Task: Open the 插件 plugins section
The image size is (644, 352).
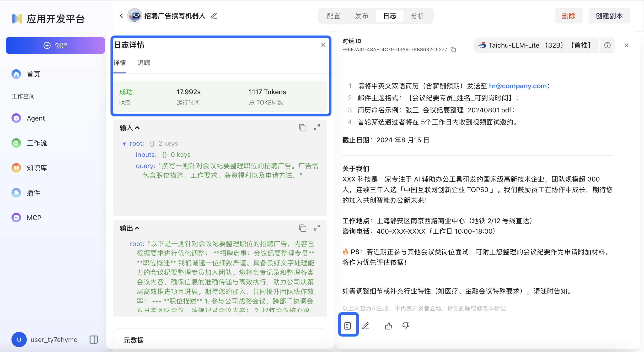Action: coord(33,192)
